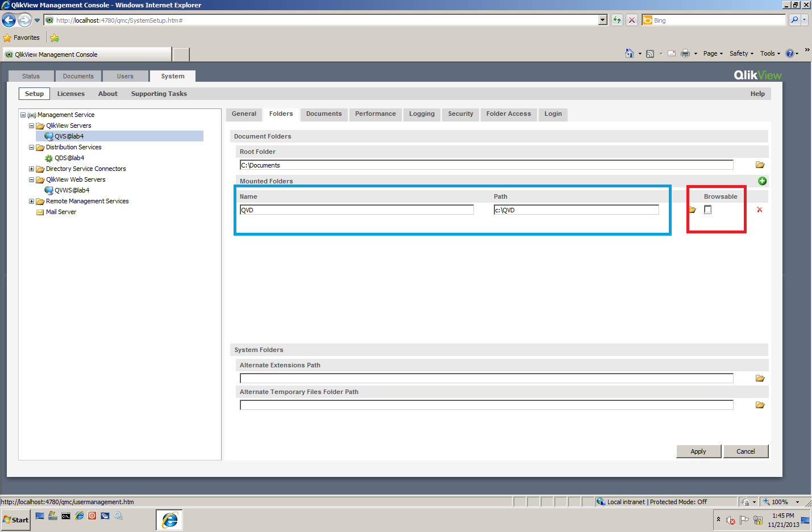Open the Help link

click(757, 94)
